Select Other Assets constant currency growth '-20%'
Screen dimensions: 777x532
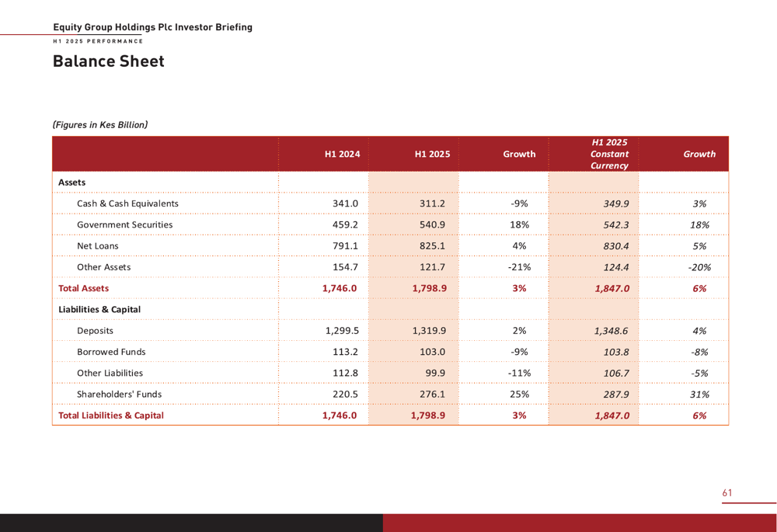[700, 267]
